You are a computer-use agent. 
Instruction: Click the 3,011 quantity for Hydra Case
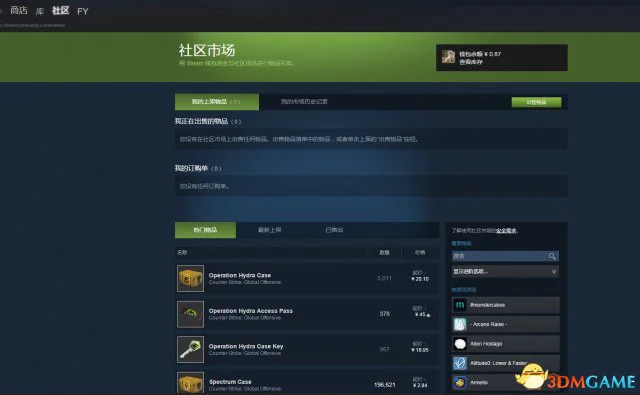384,279
